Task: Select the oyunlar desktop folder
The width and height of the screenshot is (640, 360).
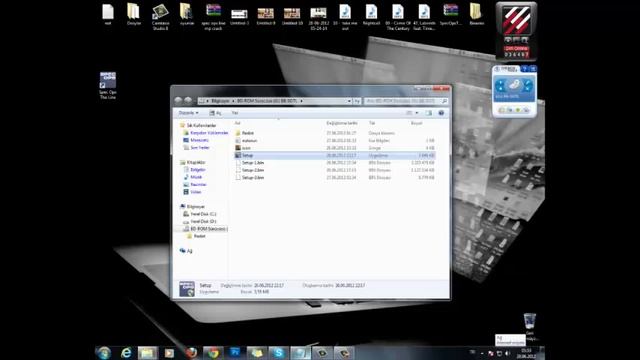Action: point(187,15)
